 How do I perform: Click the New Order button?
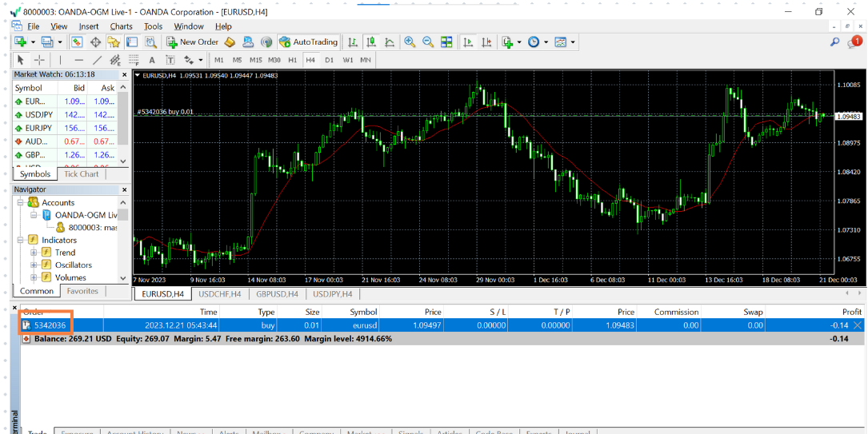192,42
